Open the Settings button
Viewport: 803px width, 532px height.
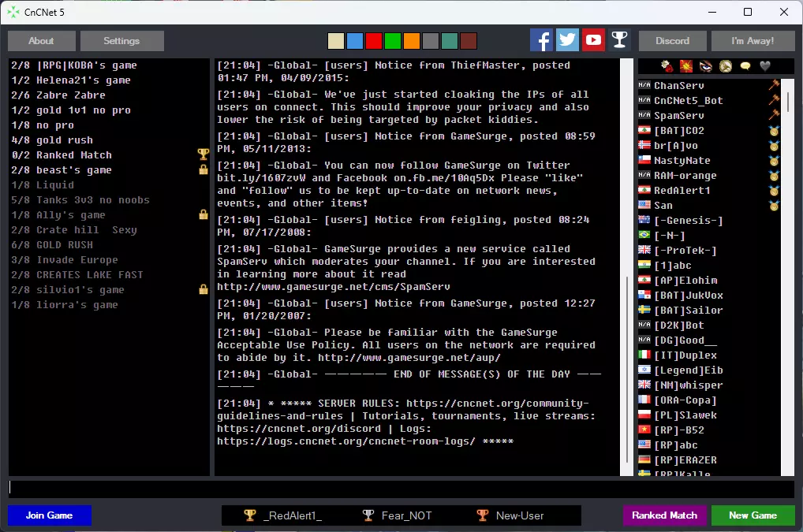click(x=122, y=41)
